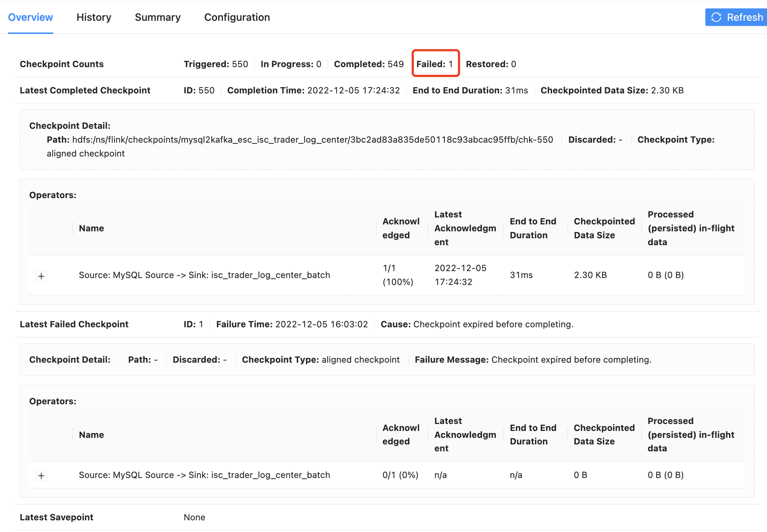Go to the Configuration tab
767x532 pixels.
[237, 17]
